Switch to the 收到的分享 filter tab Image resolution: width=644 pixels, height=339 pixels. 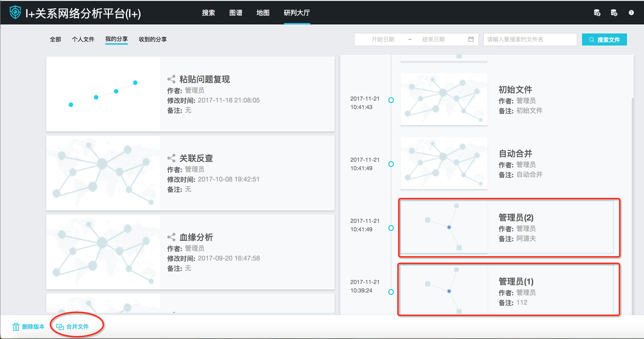pos(153,39)
